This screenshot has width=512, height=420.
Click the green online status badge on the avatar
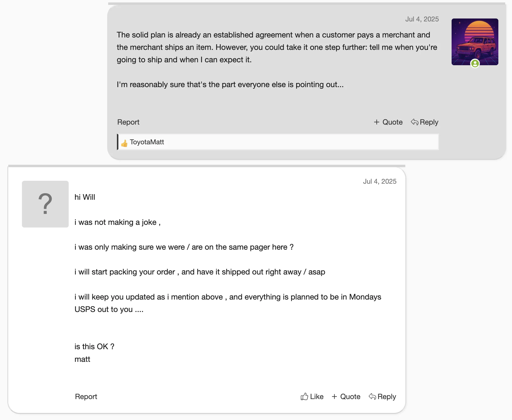[475, 64]
